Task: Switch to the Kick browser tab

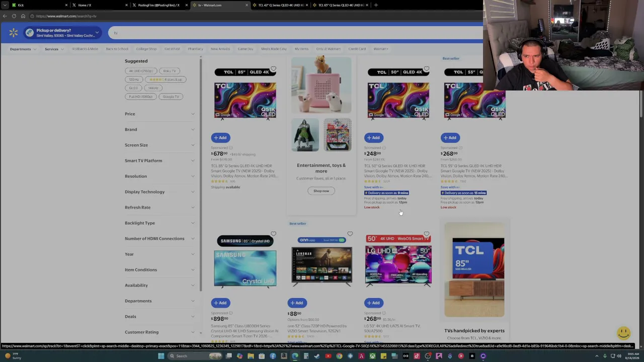Action: tap(39, 5)
